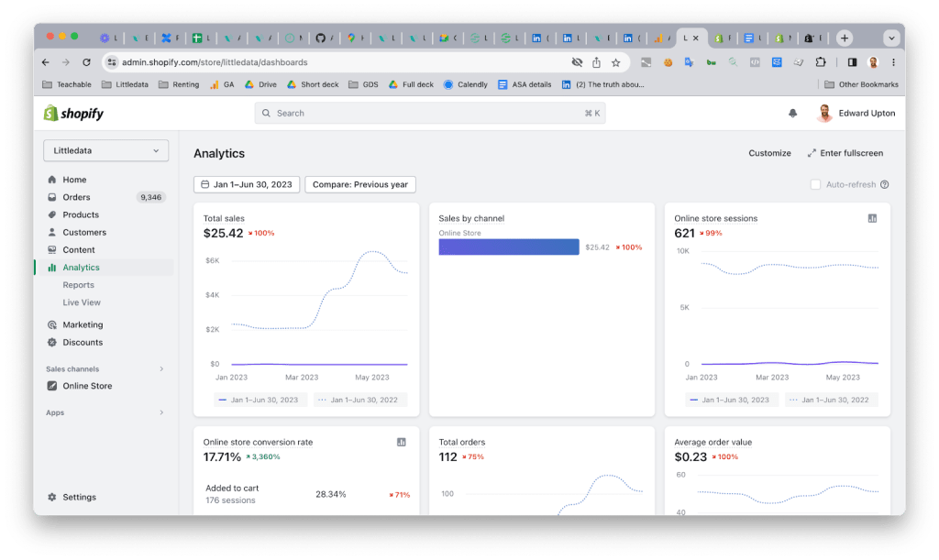Open Compare: Previous year selector
The height and width of the screenshot is (560, 939).
click(x=359, y=184)
